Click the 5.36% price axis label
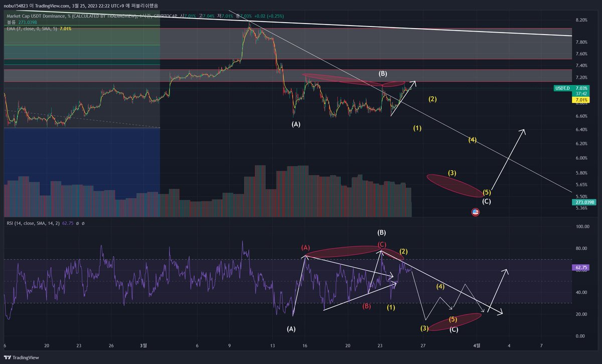Viewport: 602px width, 364px height. point(581,208)
